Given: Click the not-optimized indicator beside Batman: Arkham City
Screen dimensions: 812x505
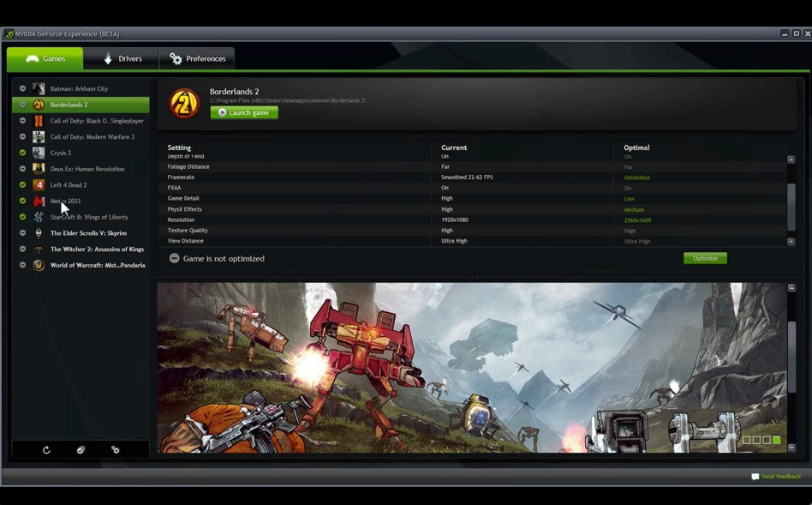Looking at the screenshot, I should tap(22, 88).
